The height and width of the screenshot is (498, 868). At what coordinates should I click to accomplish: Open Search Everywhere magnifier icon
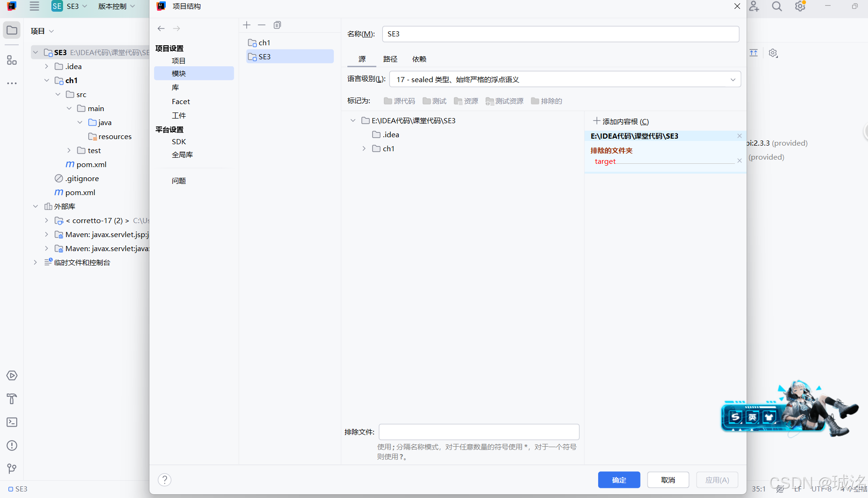pyautogui.click(x=777, y=7)
